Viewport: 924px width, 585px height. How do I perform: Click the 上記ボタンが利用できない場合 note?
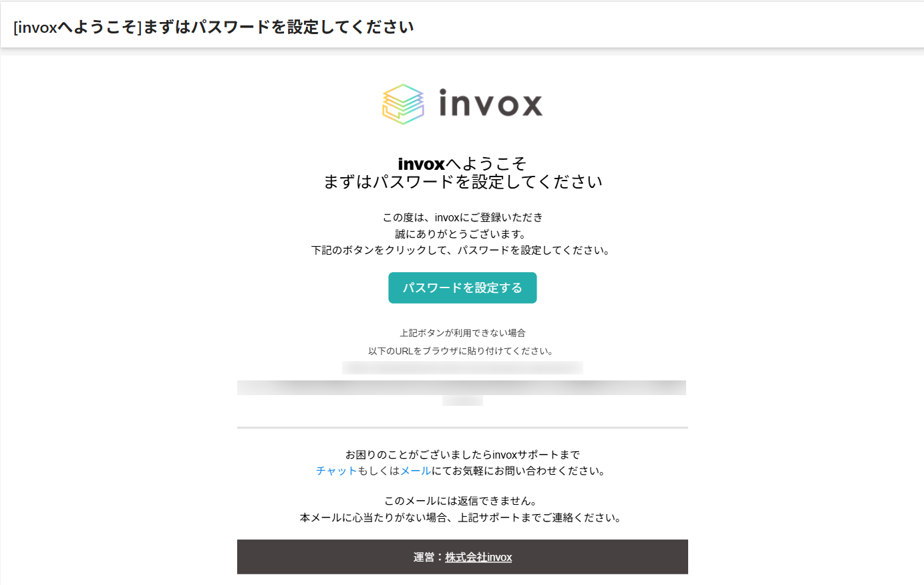tap(462, 333)
